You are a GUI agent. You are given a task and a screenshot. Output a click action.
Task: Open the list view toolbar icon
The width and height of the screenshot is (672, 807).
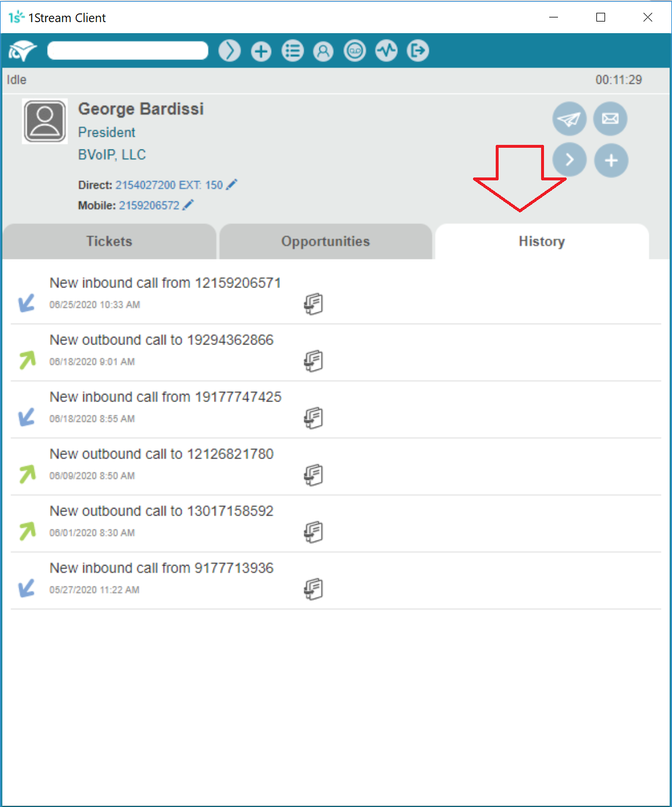(293, 51)
